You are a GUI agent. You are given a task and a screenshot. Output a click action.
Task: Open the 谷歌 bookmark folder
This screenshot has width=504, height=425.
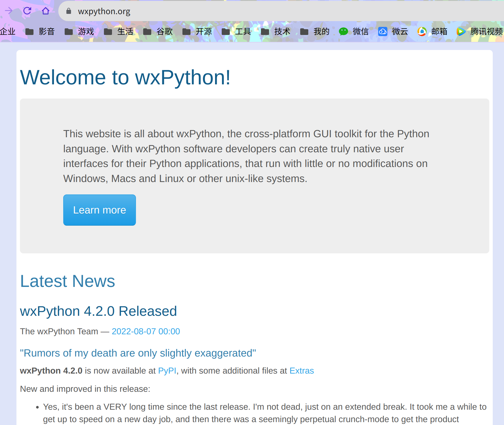click(158, 31)
